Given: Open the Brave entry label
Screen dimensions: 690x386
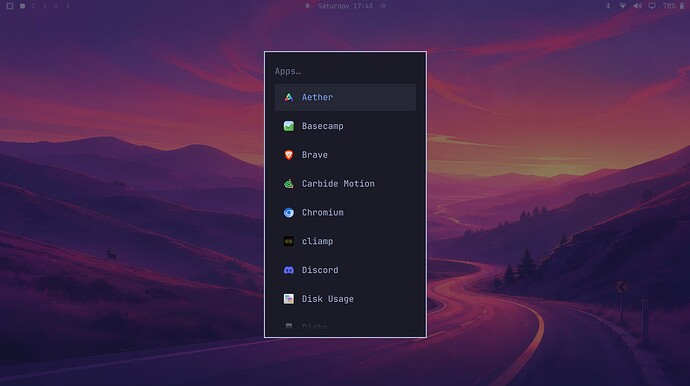Looking at the screenshot, I should pyautogui.click(x=315, y=155).
